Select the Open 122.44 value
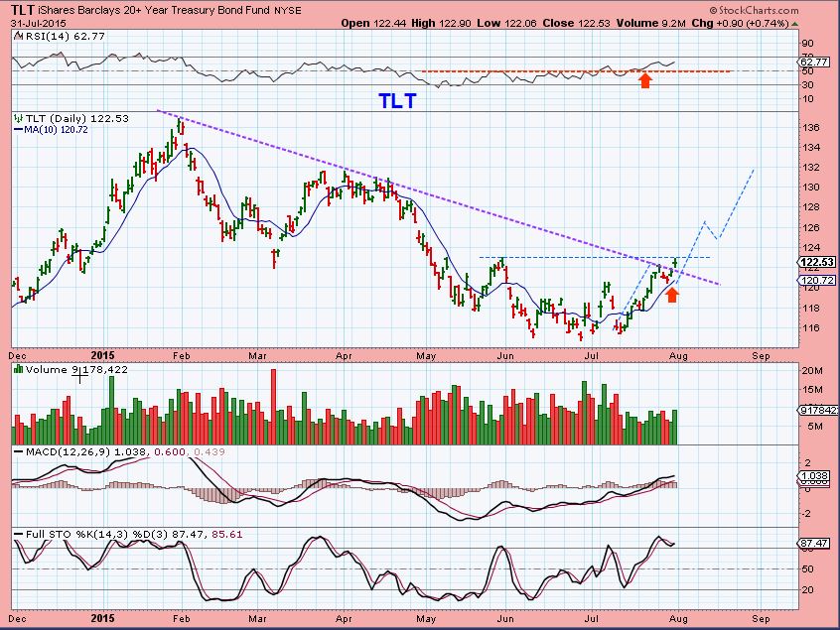 (x=375, y=23)
